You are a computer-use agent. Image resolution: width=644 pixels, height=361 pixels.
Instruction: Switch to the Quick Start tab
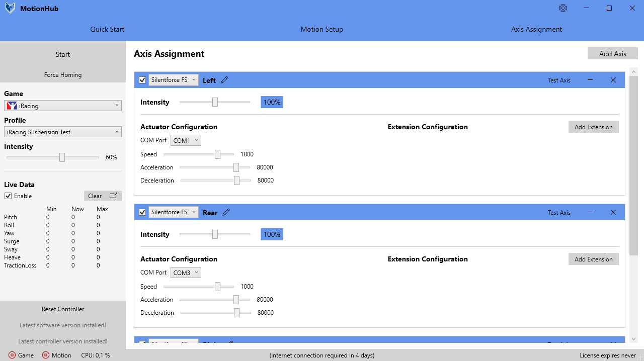107,29
